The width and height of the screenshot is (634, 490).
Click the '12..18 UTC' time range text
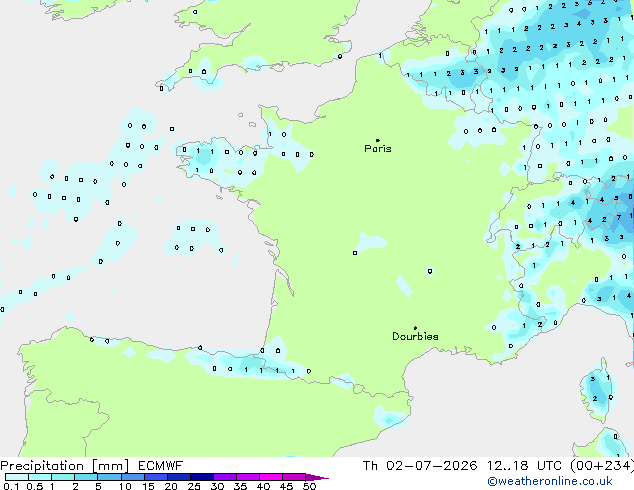click(x=524, y=466)
